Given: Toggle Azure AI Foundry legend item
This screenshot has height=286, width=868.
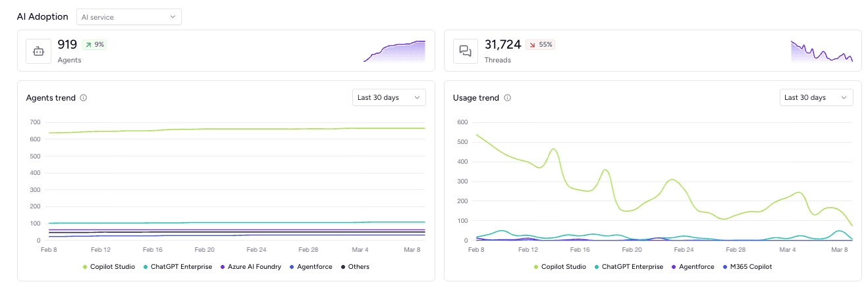Looking at the screenshot, I should [x=251, y=267].
